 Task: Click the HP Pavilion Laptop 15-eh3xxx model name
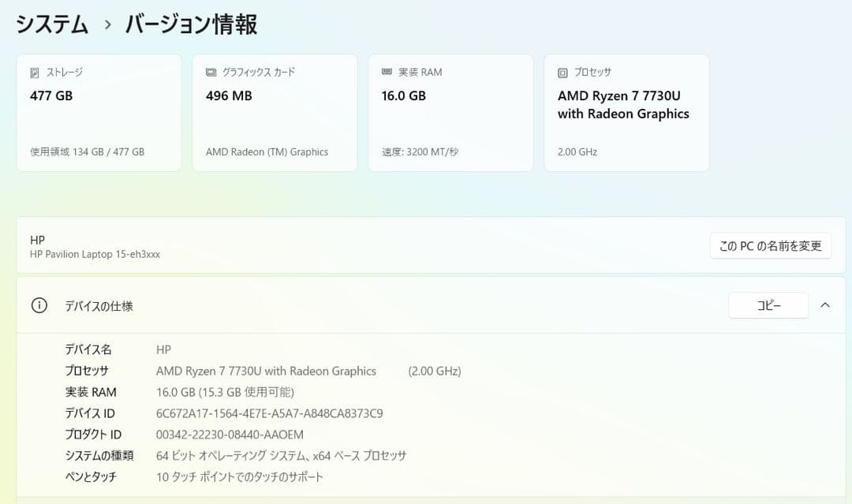click(x=93, y=254)
